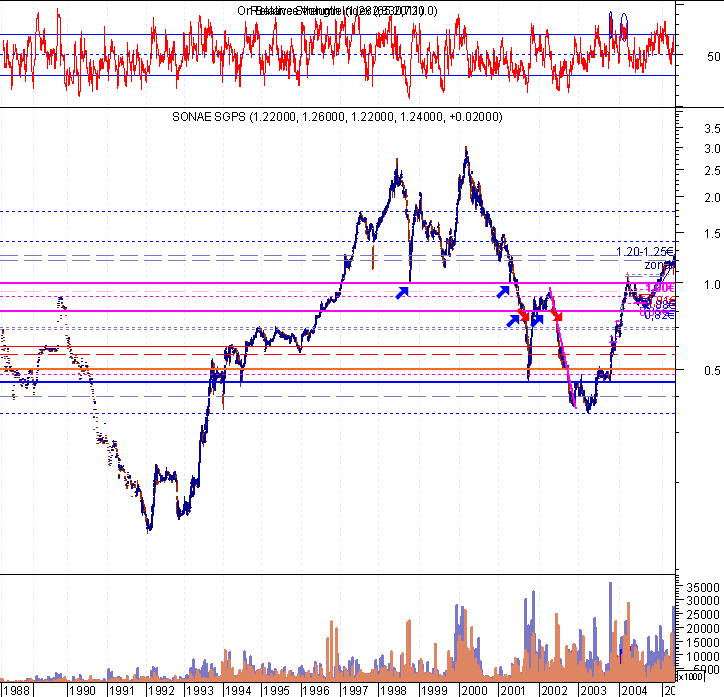Click the 1.0 price axis label
The width and height of the screenshot is (724, 697).
(x=712, y=284)
